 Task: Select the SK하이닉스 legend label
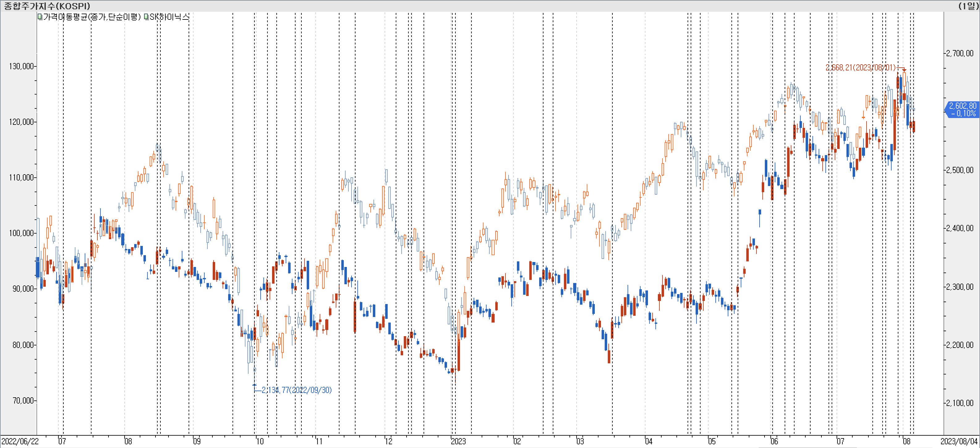click(169, 17)
